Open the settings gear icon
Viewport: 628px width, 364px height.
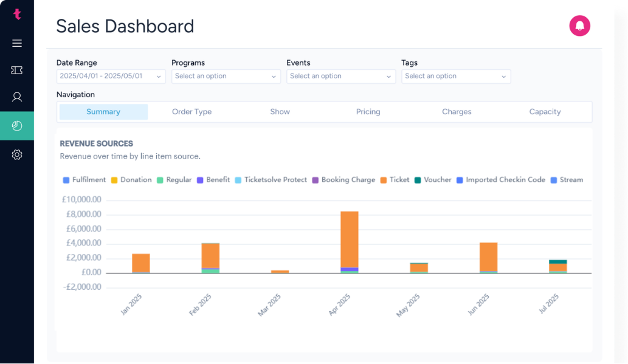(17, 154)
